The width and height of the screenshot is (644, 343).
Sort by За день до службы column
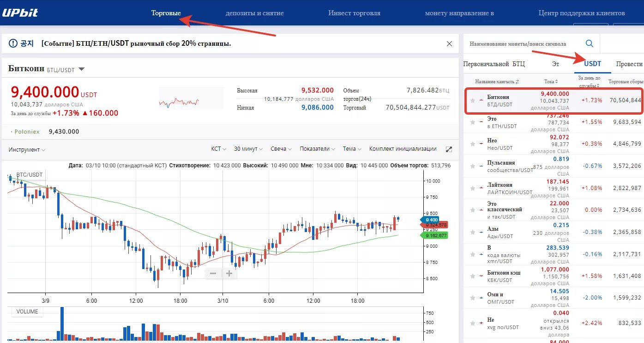tap(590, 81)
